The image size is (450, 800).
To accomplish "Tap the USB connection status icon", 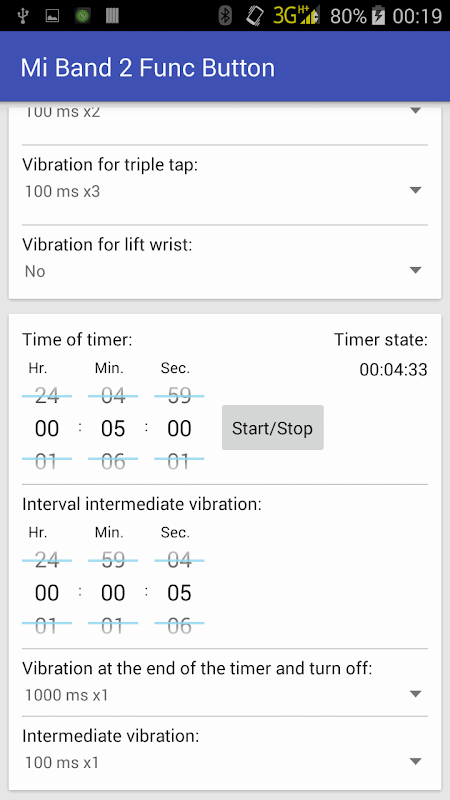I will (x=23, y=16).
